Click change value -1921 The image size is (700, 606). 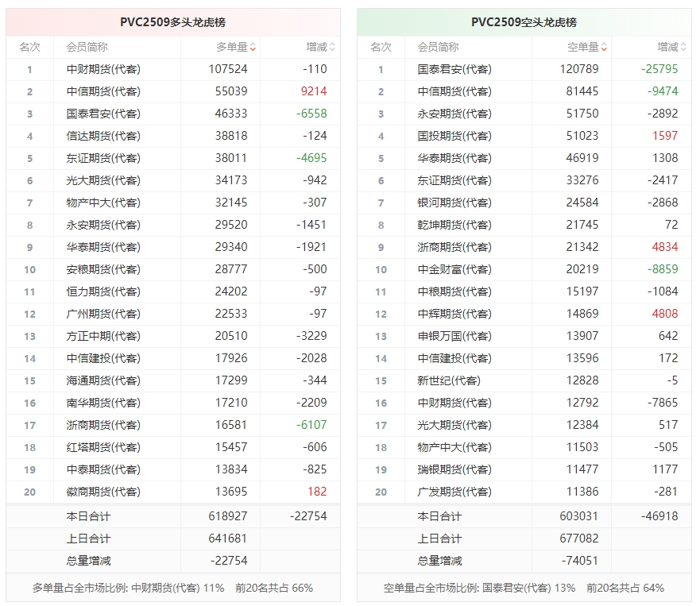click(311, 247)
